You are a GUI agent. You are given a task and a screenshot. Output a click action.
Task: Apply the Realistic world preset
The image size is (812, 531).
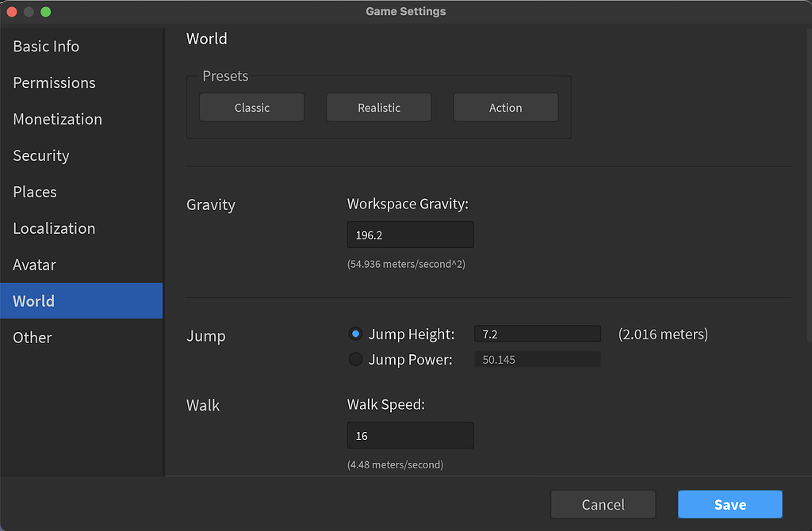[x=378, y=108]
